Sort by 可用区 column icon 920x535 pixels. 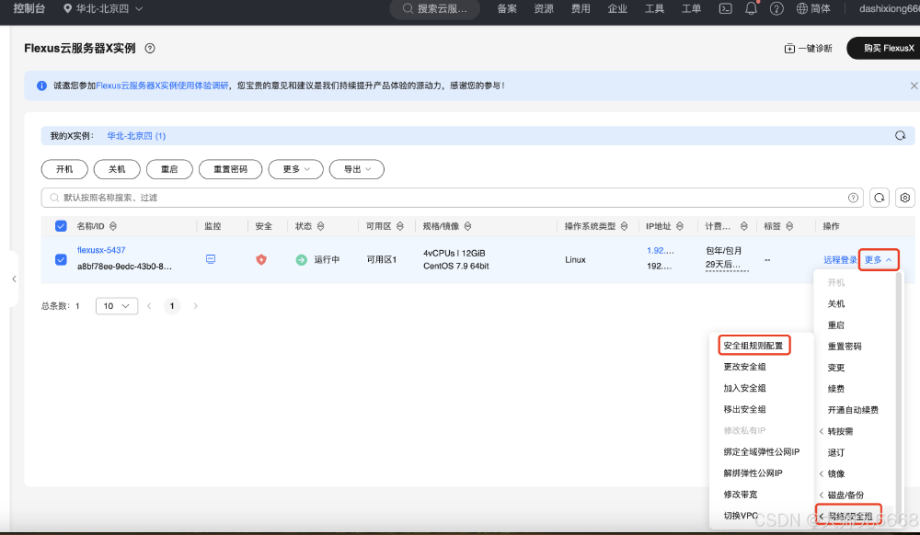(x=400, y=226)
